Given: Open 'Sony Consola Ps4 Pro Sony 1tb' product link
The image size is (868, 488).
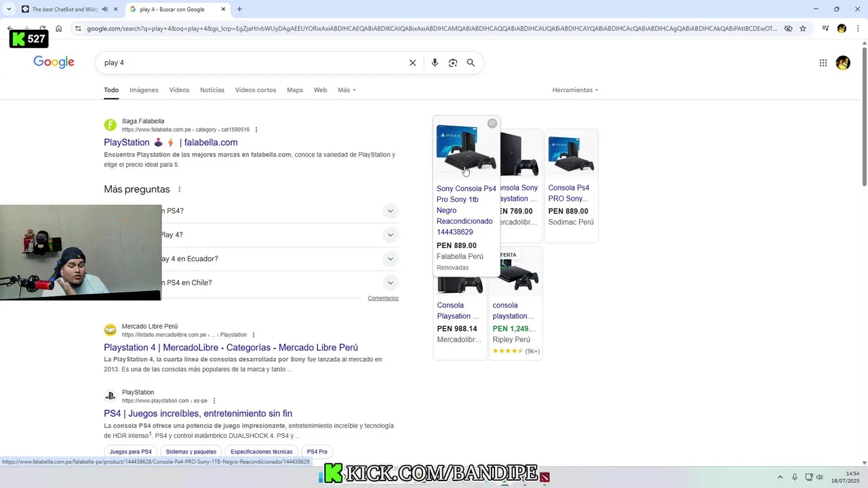Looking at the screenshot, I should 466,210.
